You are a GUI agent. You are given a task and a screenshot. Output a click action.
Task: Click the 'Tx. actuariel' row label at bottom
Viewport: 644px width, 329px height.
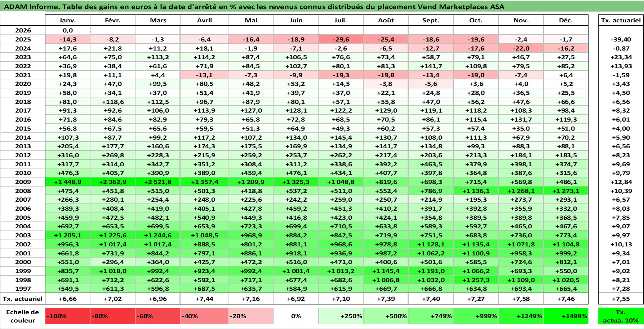pyautogui.click(x=23, y=299)
